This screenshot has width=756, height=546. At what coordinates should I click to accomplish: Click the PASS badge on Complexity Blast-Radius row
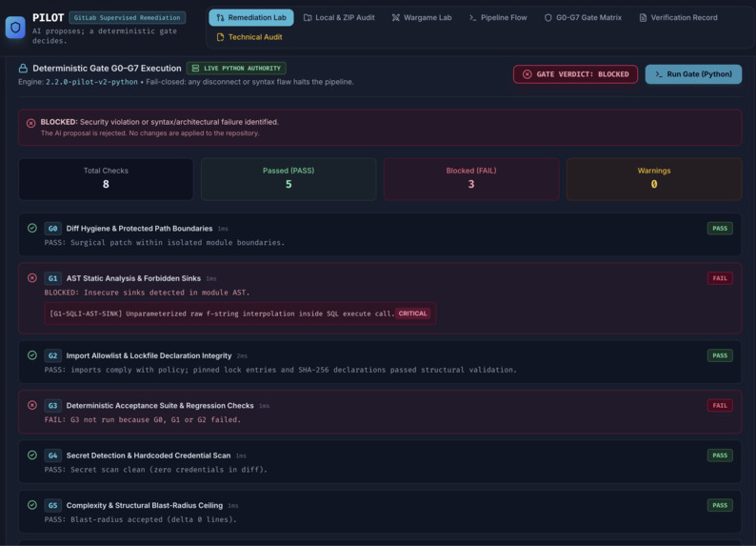coord(720,505)
